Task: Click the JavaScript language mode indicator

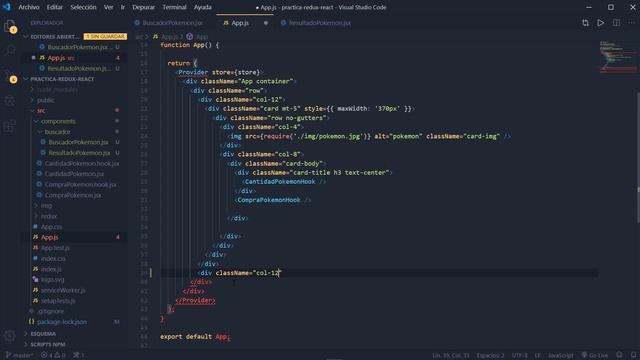Action: click(x=561, y=355)
